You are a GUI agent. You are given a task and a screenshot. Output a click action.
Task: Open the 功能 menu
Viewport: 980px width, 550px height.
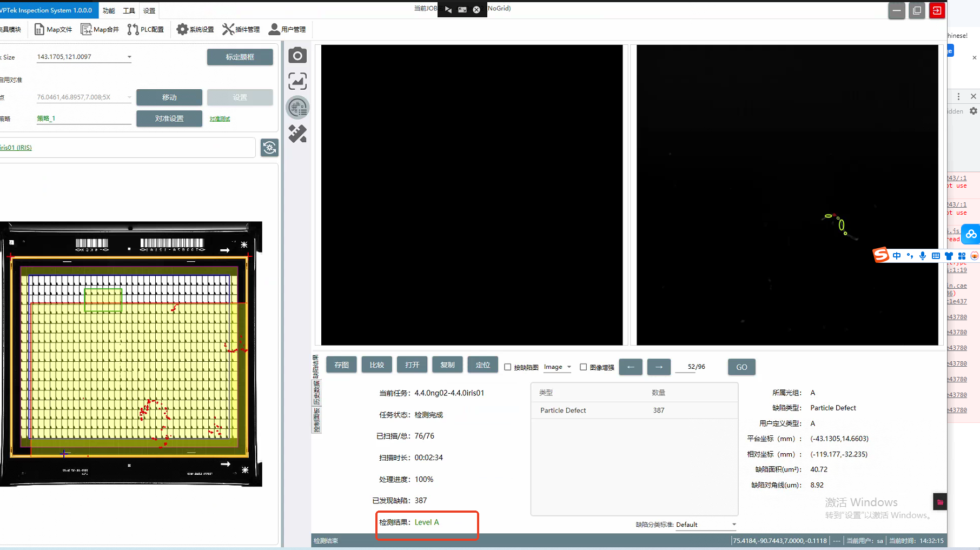(x=109, y=10)
